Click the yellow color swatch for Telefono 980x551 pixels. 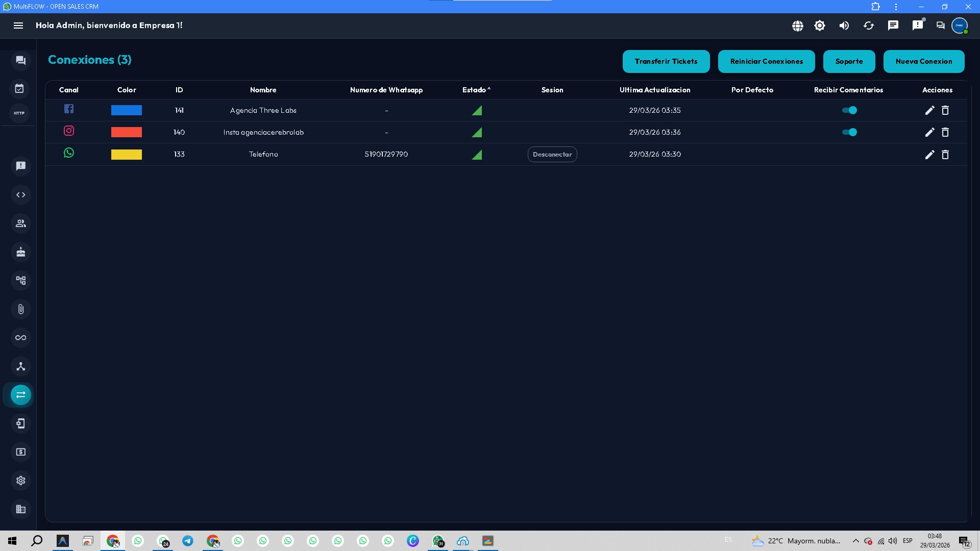(126, 154)
